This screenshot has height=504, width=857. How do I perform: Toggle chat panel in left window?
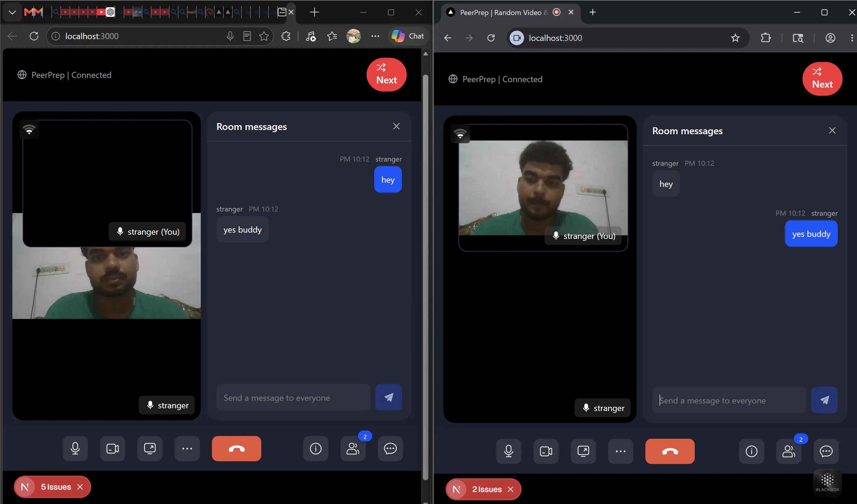point(390,449)
